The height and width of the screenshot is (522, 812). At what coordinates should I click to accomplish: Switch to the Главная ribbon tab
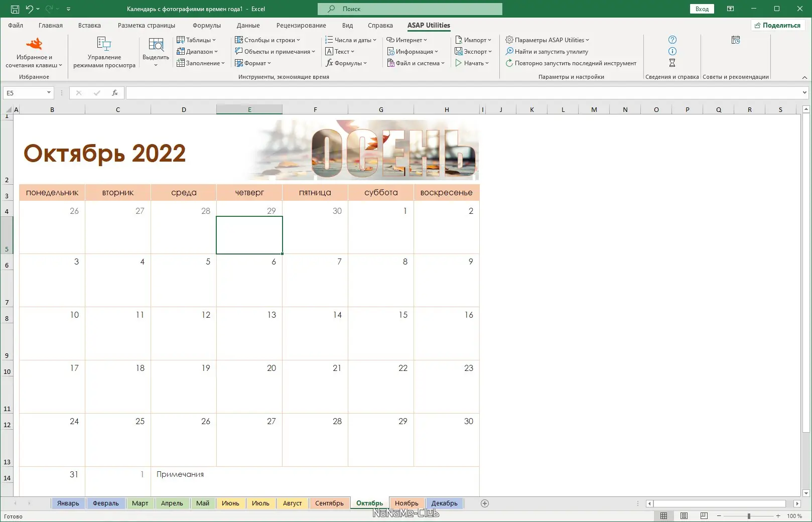click(x=51, y=25)
